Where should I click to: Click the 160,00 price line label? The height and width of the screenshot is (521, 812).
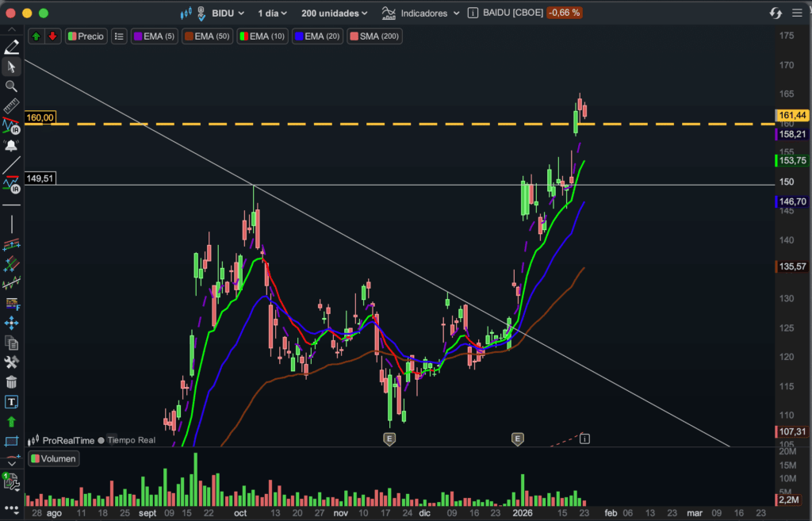tap(40, 117)
